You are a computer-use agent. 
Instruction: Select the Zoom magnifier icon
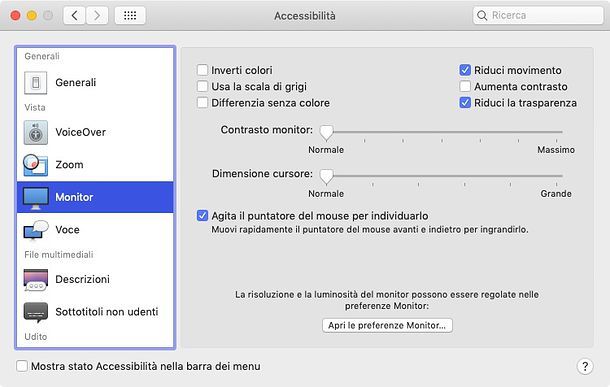(x=35, y=165)
